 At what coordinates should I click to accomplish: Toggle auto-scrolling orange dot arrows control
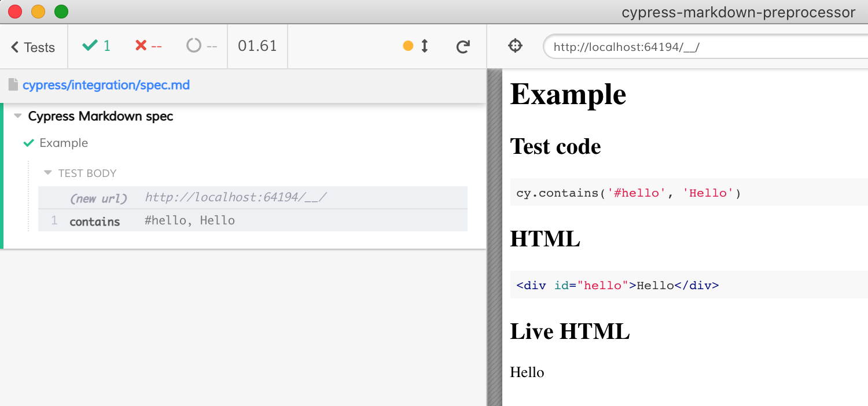[416, 46]
